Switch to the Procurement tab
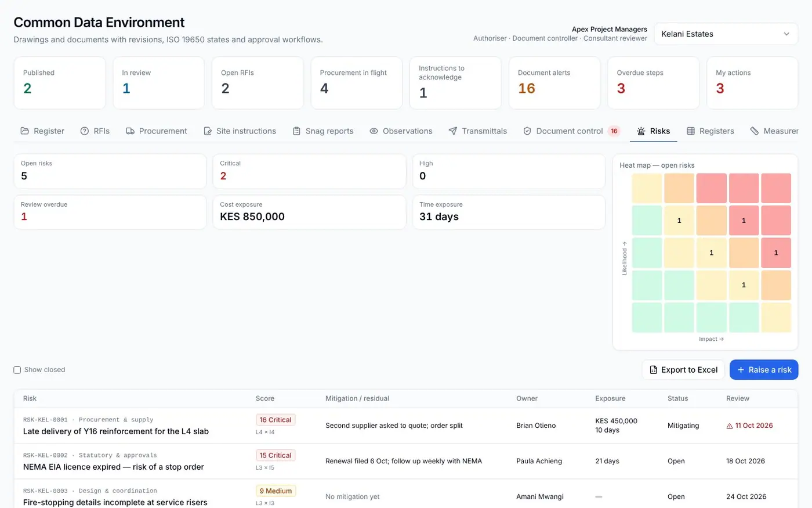The image size is (812, 508). click(157, 131)
